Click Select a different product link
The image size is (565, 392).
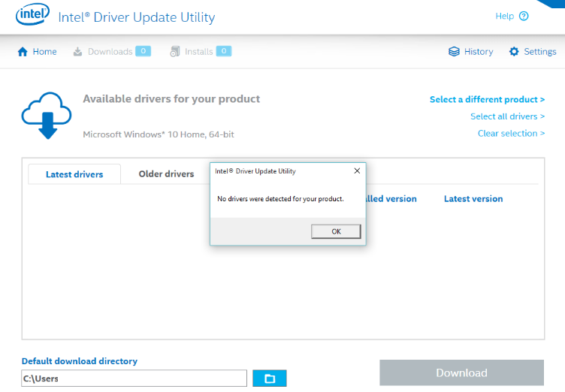[x=487, y=99]
